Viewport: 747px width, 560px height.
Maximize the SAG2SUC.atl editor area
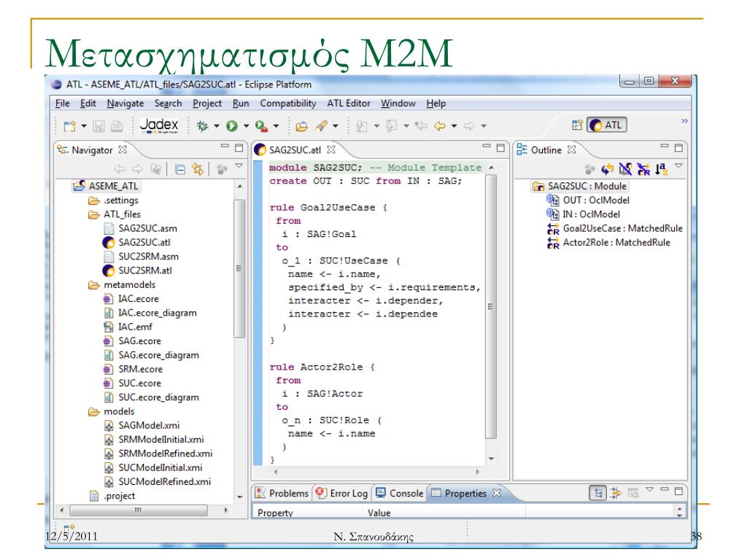click(x=500, y=147)
